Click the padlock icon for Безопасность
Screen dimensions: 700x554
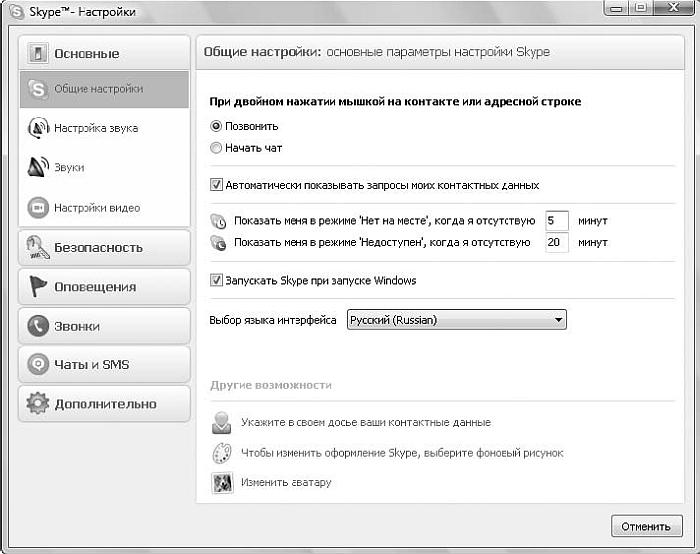38,247
